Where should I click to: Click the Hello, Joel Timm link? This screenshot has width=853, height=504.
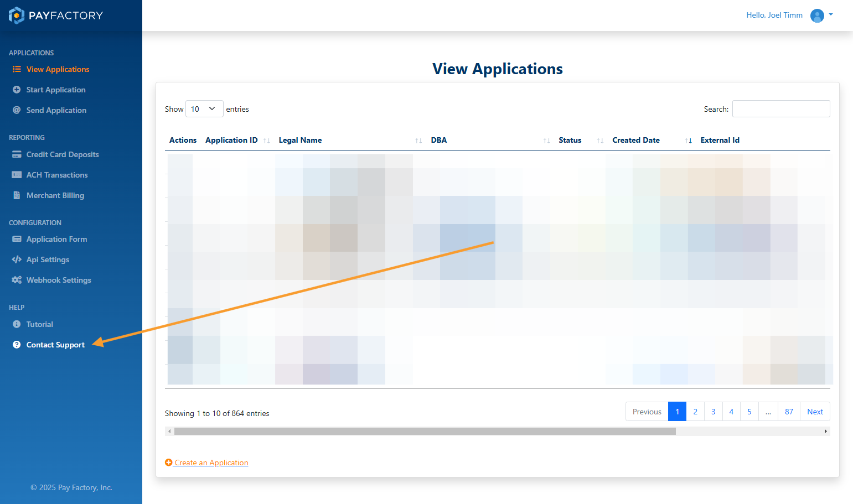774,15
